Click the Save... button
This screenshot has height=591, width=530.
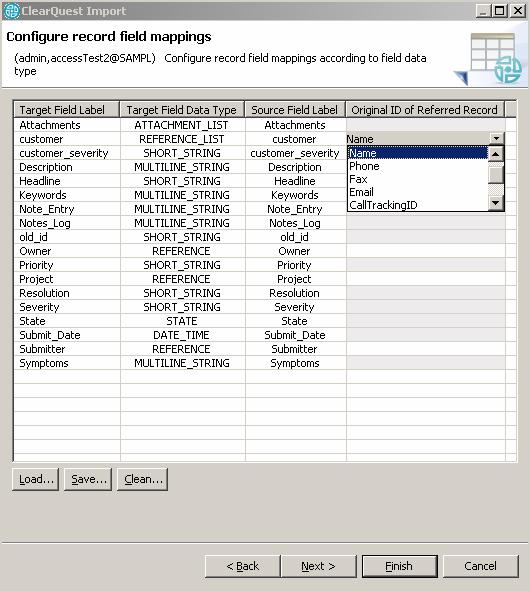88,479
